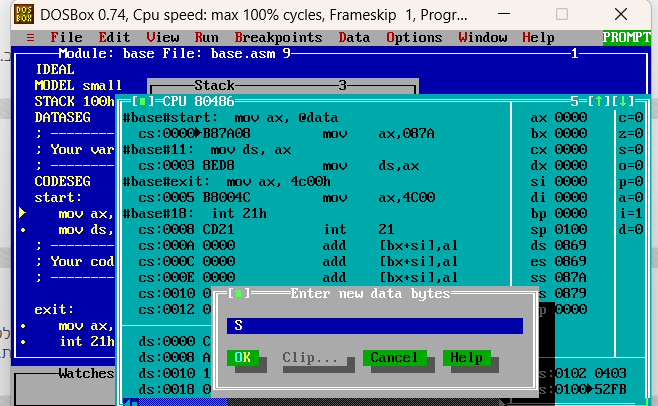
Task: Toggle the interrupt flag i=1
Action: [x=631, y=213]
